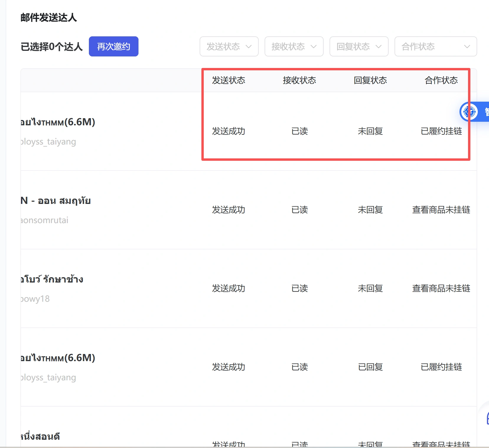Click 查看商品未挂链 in the powy18 row
The width and height of the screenshot is (489, 448).
tap(441, 288)
